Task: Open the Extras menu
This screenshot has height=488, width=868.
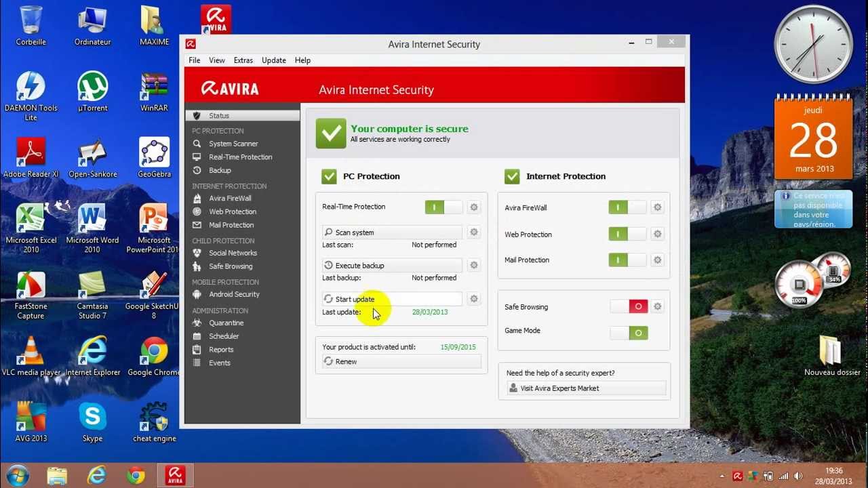Action: (x=243, y=60)
